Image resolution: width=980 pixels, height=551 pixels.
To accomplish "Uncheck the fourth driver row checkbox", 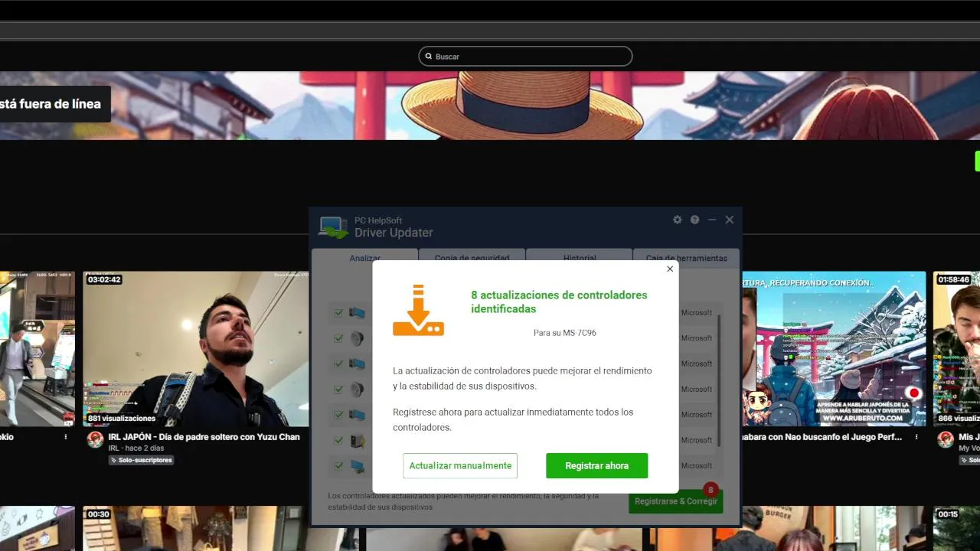I will click(x=338, y=390).
